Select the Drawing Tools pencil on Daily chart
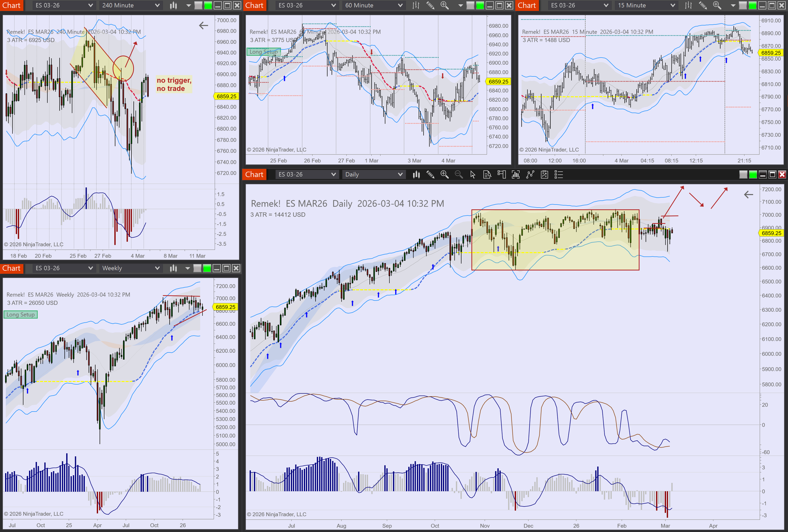This screenshot has height=532, width=788. coord(430,175)
